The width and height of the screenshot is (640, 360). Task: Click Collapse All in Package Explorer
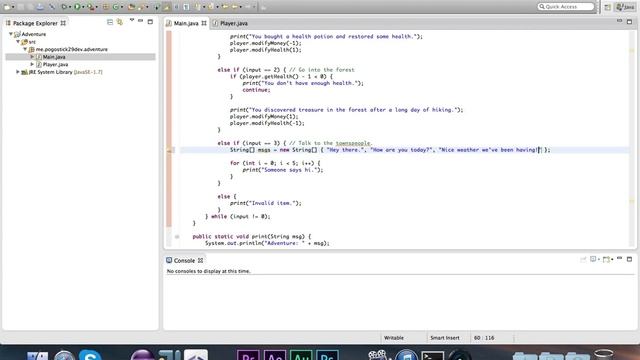pyautogui.click(x=110, y=22)
